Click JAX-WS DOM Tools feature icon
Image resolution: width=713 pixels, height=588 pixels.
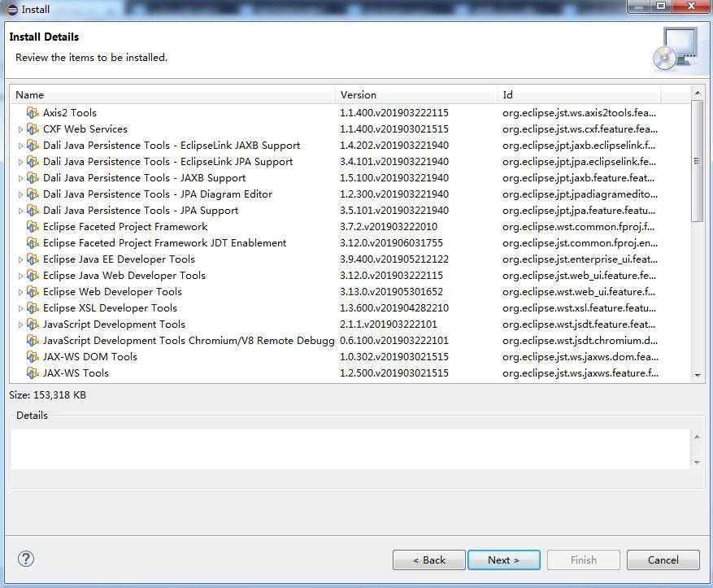pos(33,356)
